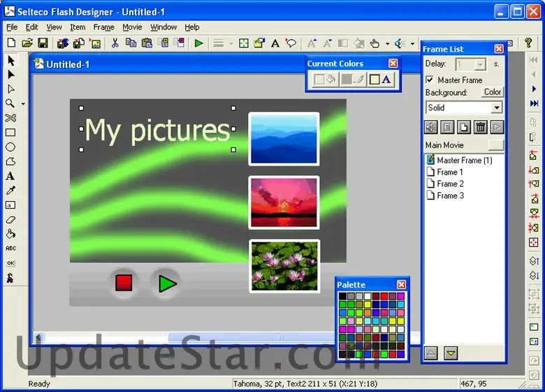This screenshot has height=392, width=545.
Task: Close the Current Colors panel
Action: click(x=393, y=64)
